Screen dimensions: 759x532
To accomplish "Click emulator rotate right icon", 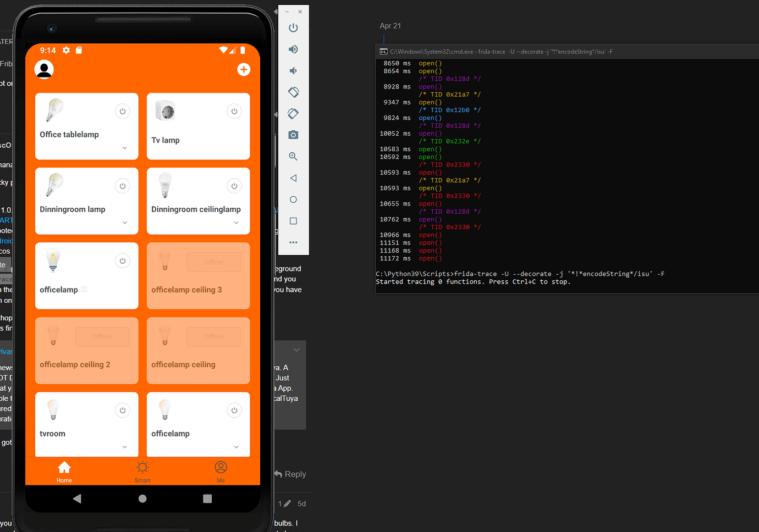I will point(293,113).
